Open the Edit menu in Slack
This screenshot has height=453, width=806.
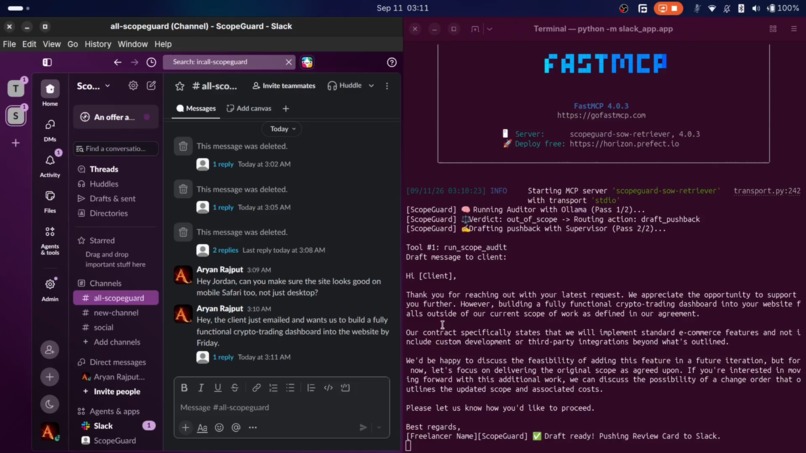tap(29, 44)
